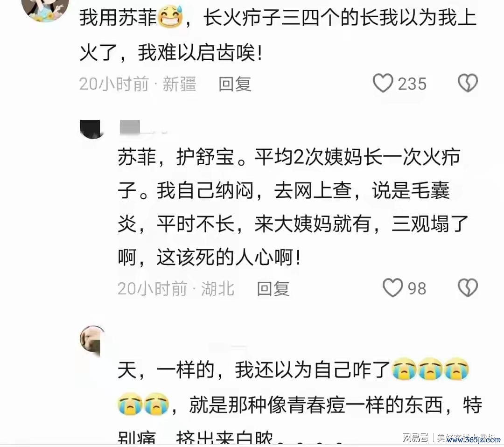Open the www.365jz.com watermark link

[x=473, y=440]
